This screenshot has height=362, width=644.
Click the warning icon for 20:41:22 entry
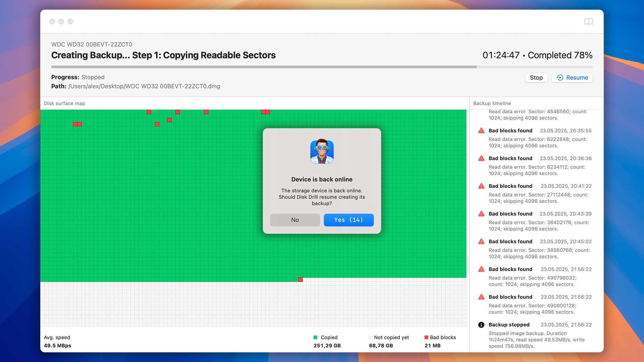point(481,186)
